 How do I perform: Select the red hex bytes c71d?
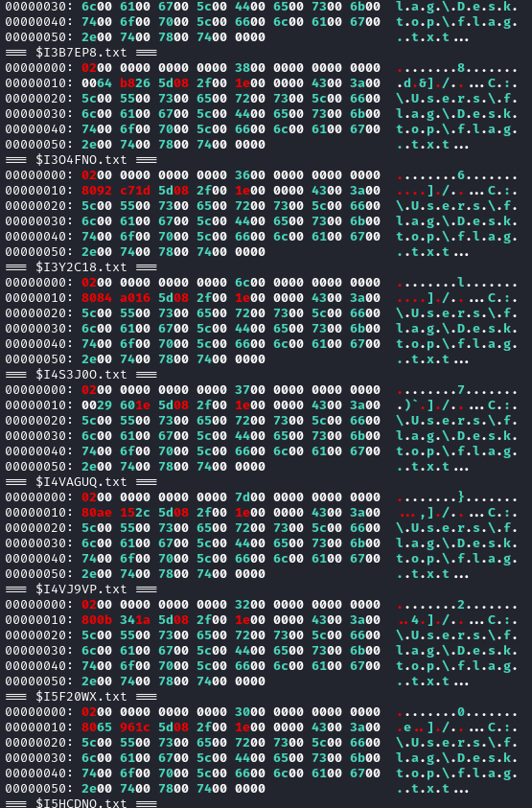pos(135,191)
